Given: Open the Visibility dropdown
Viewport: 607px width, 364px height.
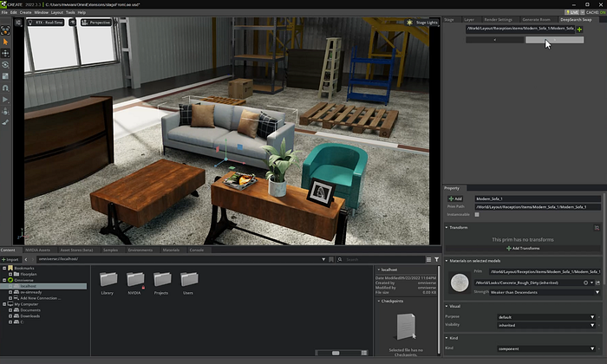Looking at the screenshot, I should click(x=546, y=325).
